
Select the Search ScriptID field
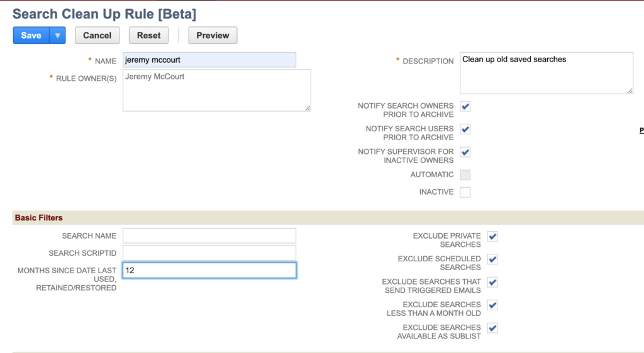(x=209, y=253)
